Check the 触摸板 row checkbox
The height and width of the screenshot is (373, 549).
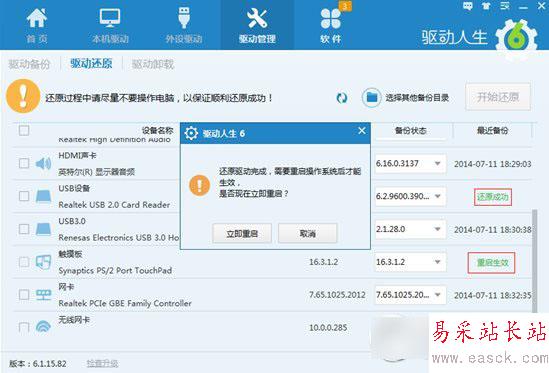coord(24,262)
